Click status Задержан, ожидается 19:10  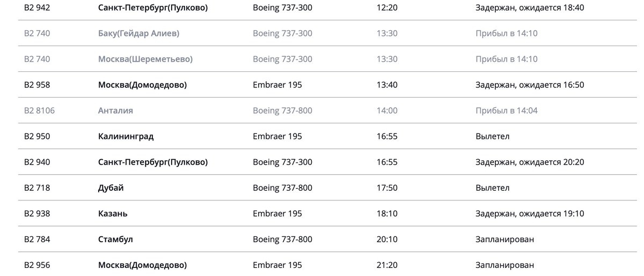pyautogui.click(x=530, y=213)
